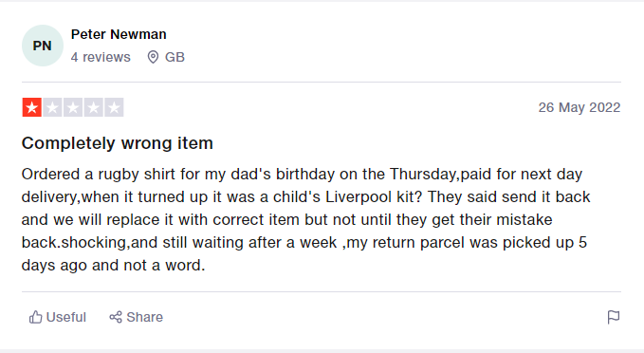644x353 pixels.
Task: Open the PN avatar circle
Action: pyautogui.click(x=43, y=46)
